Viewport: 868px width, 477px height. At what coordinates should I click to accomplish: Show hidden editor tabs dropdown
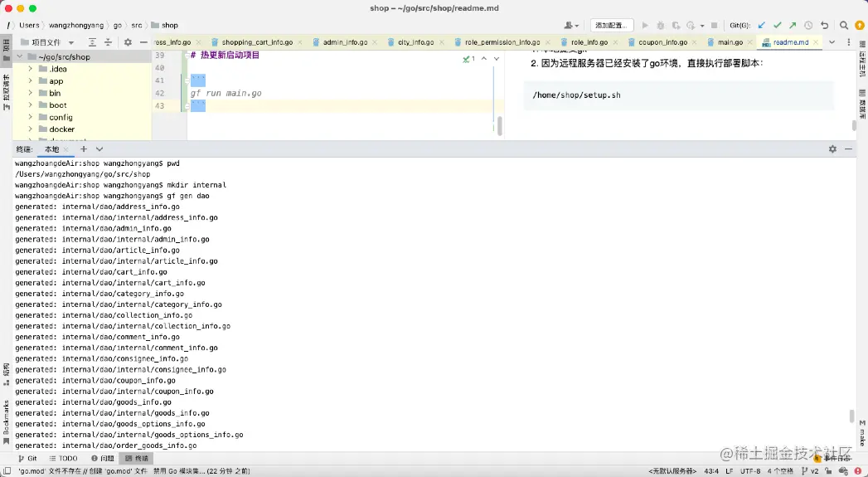pyautogui.click(x=832, y=42)
